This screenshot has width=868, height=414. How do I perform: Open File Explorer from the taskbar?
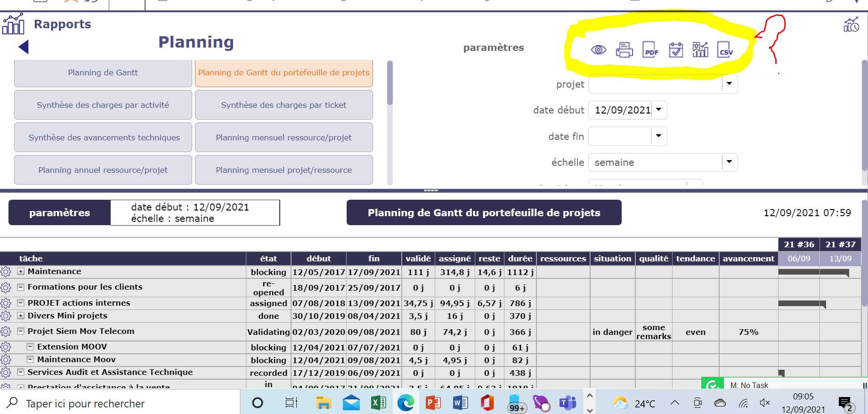324,403
